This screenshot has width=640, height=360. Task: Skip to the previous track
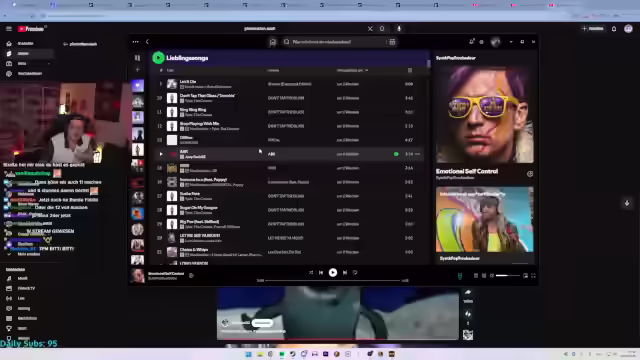coord(321,272)
